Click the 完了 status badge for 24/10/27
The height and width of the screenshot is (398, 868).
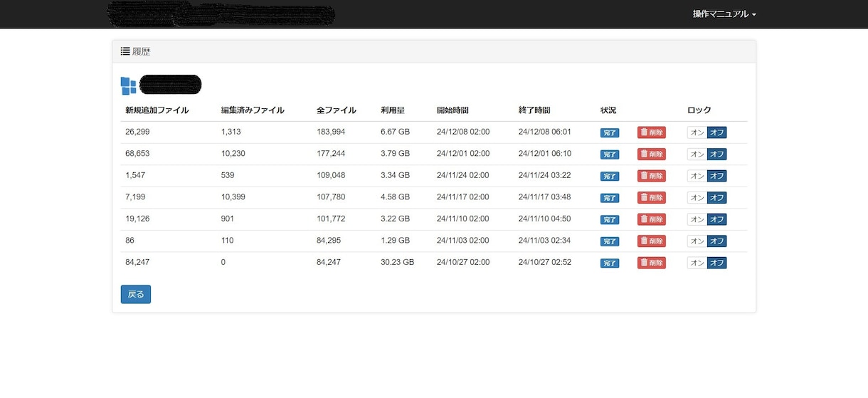tap(610, 263)
